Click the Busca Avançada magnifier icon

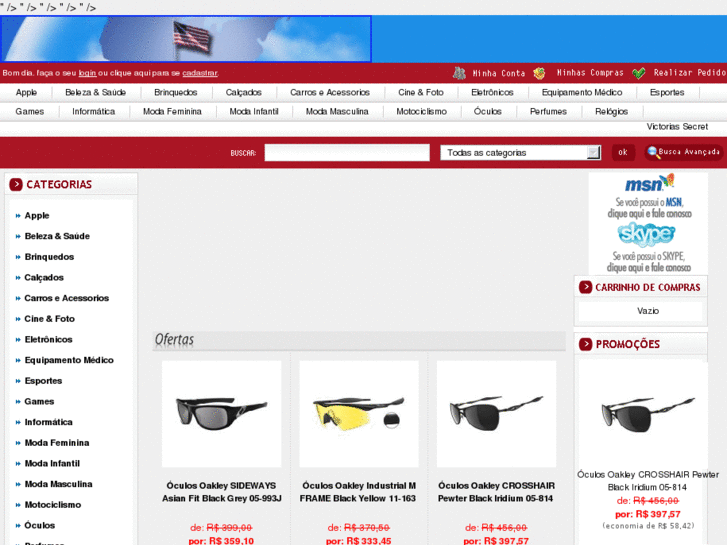[x=653, y=152]
